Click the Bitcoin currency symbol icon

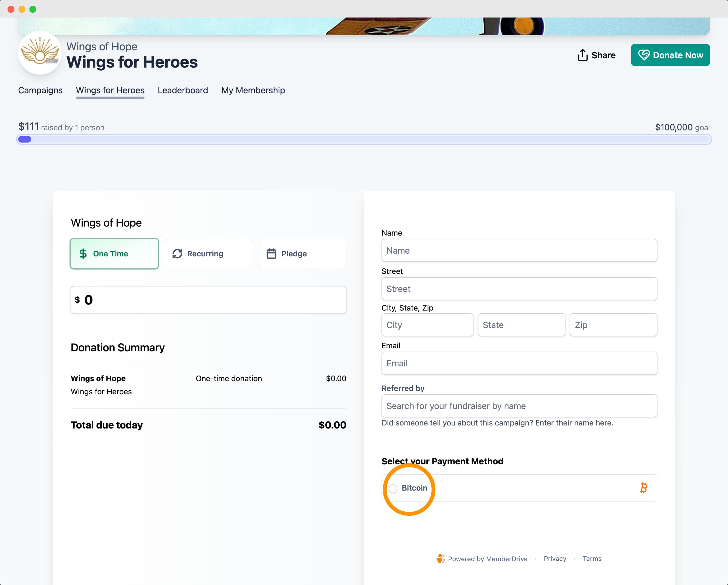coord(644,488)
